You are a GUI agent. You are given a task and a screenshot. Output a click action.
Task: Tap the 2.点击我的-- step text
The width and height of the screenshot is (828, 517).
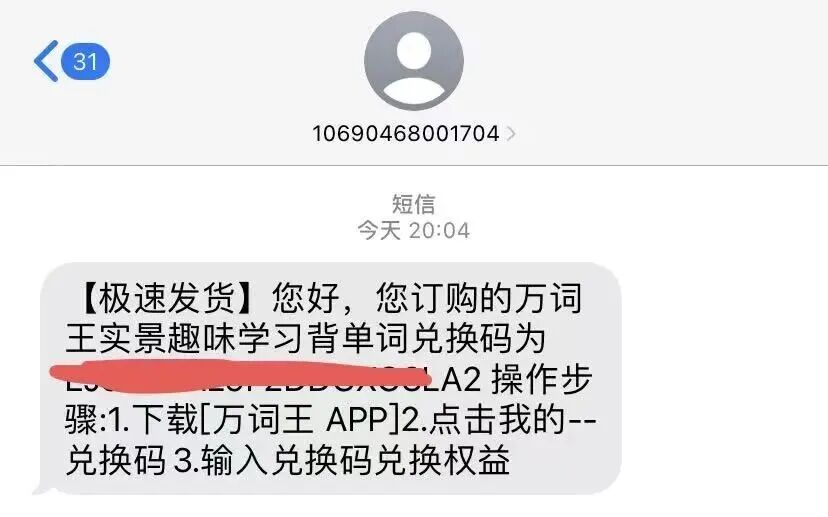coord(499,420)
